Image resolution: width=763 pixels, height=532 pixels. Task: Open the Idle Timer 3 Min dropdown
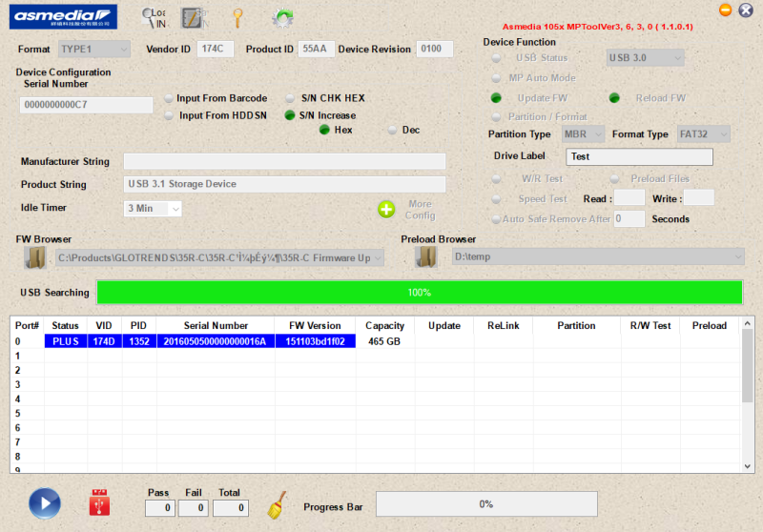click(x=153, y=209)
